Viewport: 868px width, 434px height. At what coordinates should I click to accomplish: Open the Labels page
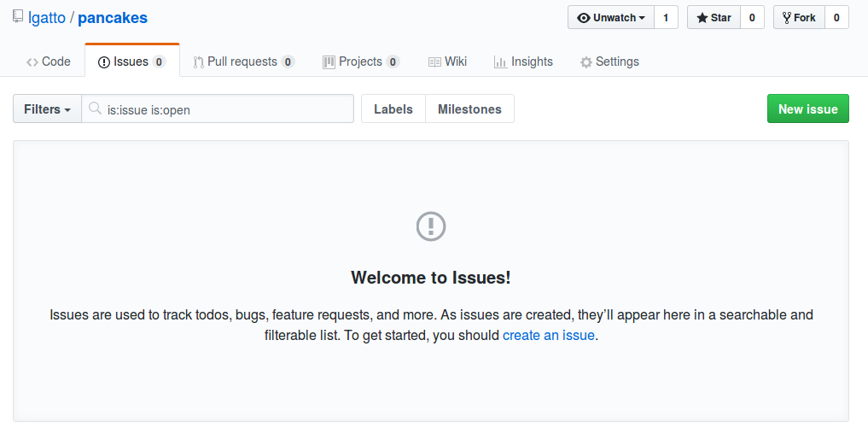tap(393, 109)
